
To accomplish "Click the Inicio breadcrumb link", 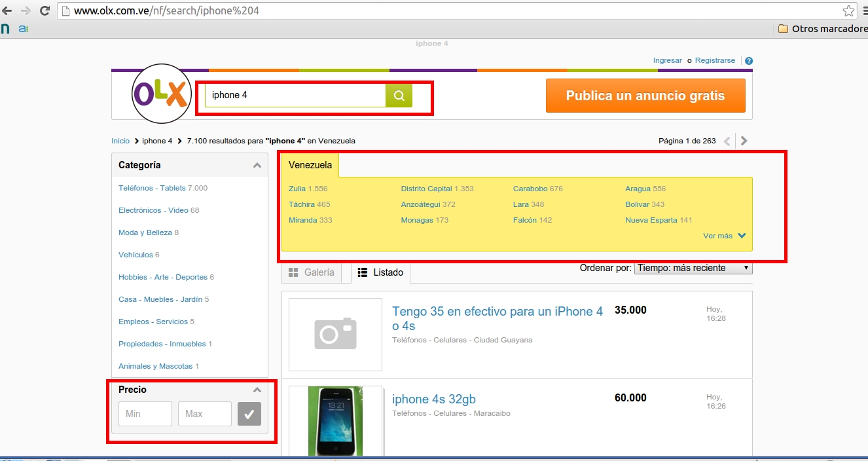I will (120, 141).
